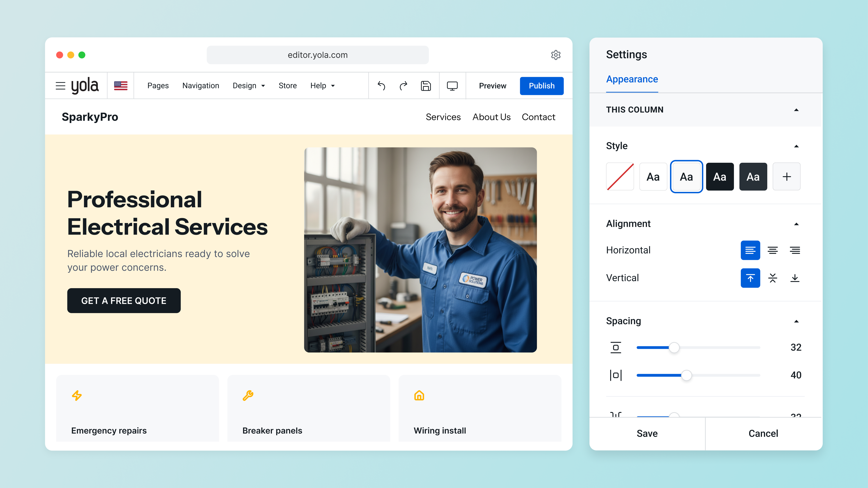
Task: Click the Breaker panels card title
Action: (x=272, y=430)
